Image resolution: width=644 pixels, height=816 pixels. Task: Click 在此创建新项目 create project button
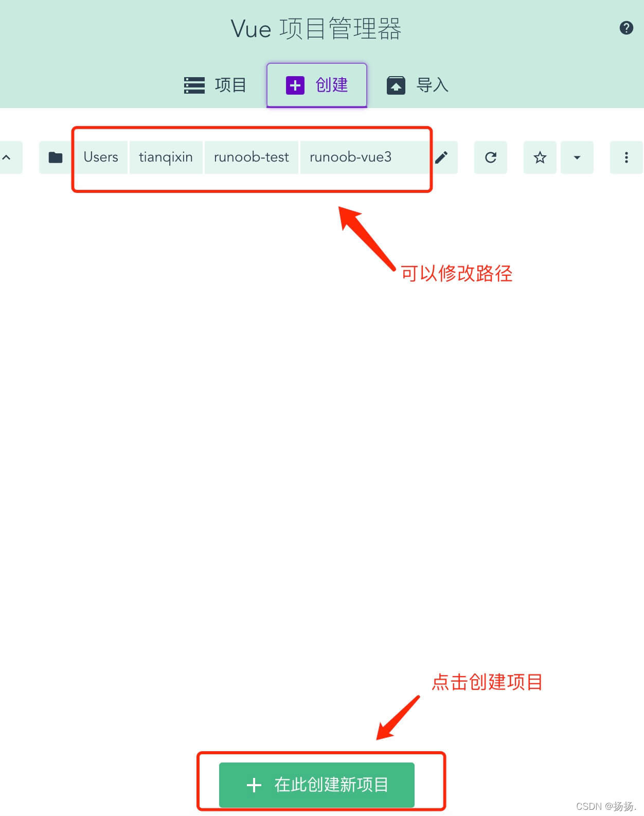point(317,785)
